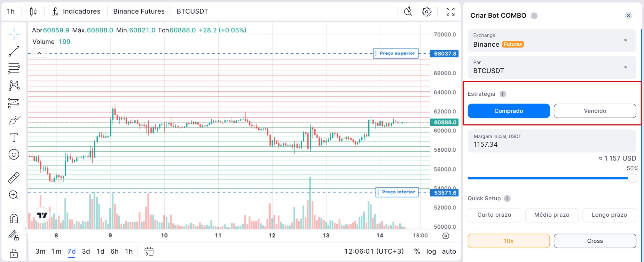Choose the Vendido strategy button
Image resolution: width=644 pixels, height=262 pixels.
[x=595, y=111]
